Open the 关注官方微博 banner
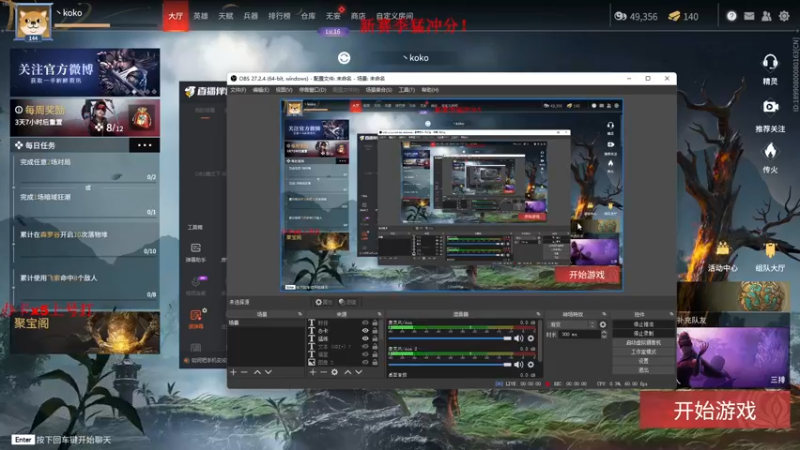 click(x=85, y=72)
